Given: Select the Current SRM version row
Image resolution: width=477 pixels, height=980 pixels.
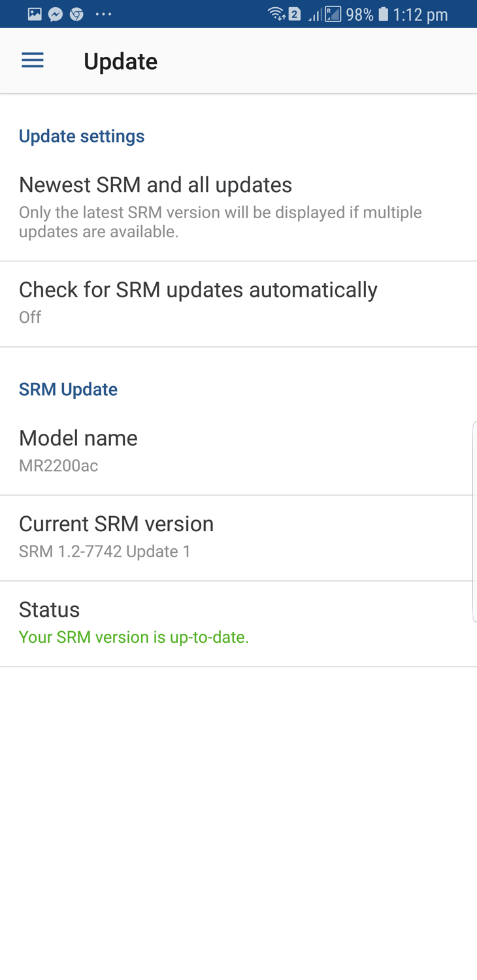Looking at the screenshot, I should point(238,538).
